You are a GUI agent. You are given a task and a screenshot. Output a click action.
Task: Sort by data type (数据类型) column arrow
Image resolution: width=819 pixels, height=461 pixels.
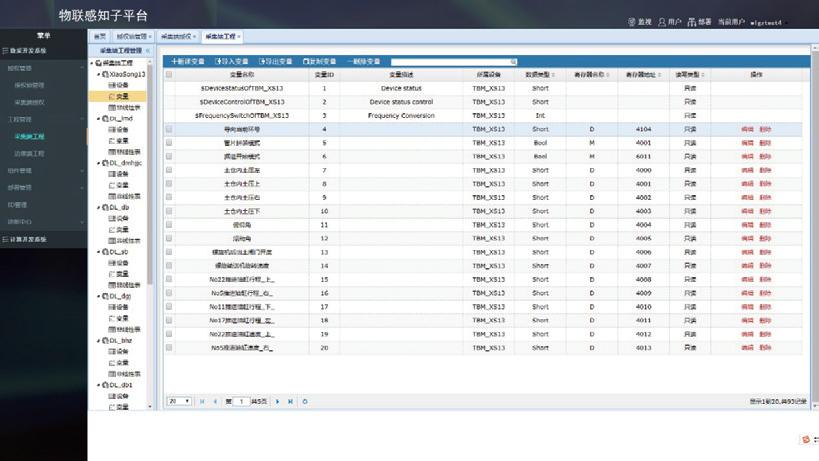pos(553,75)
